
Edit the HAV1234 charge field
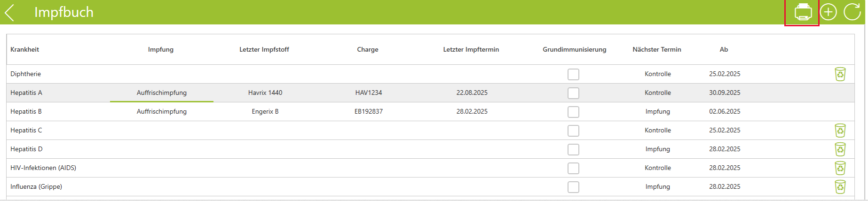click(369, 93)
